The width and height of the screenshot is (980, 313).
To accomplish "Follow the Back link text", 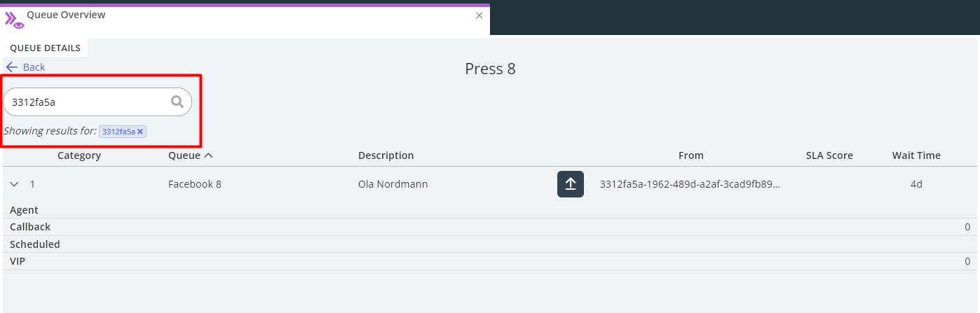I will point(34,67).
